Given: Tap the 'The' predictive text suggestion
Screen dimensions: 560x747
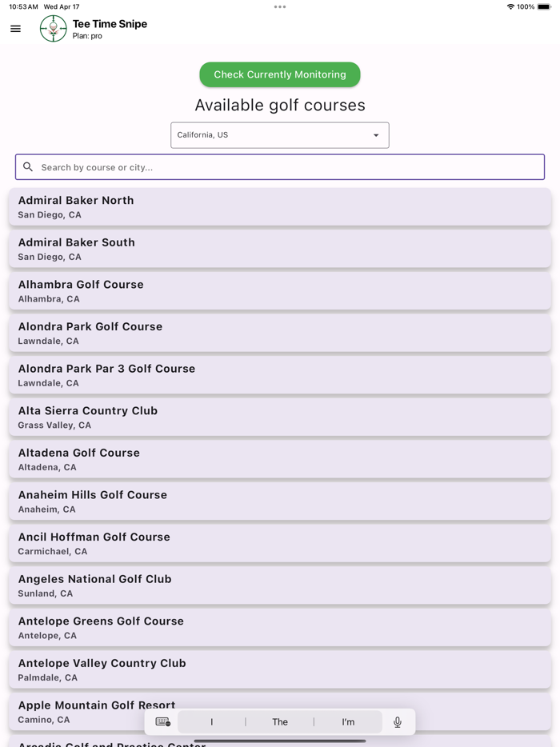Looking at the screenshot, I should point(280,721).
